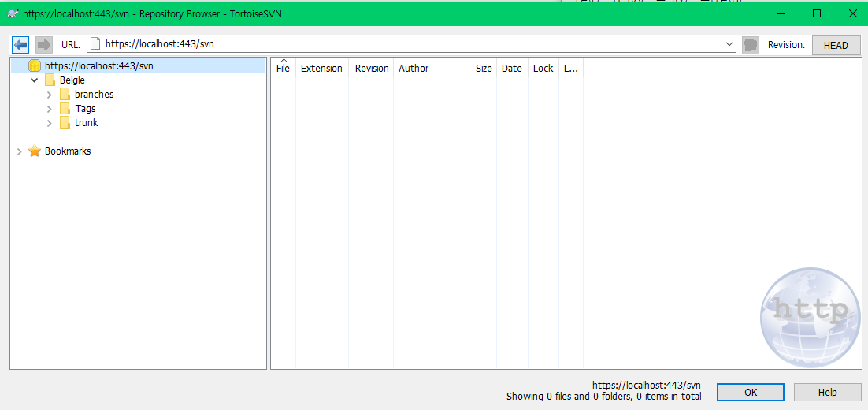
Task: Click the TortoiseSVN title bar icon
Action: coord(12,13)
